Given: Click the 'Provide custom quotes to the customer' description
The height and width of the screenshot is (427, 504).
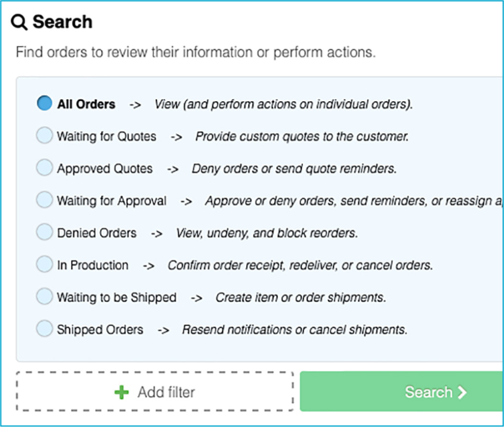Looking at the screenshot, I should (x=302, y=136).
